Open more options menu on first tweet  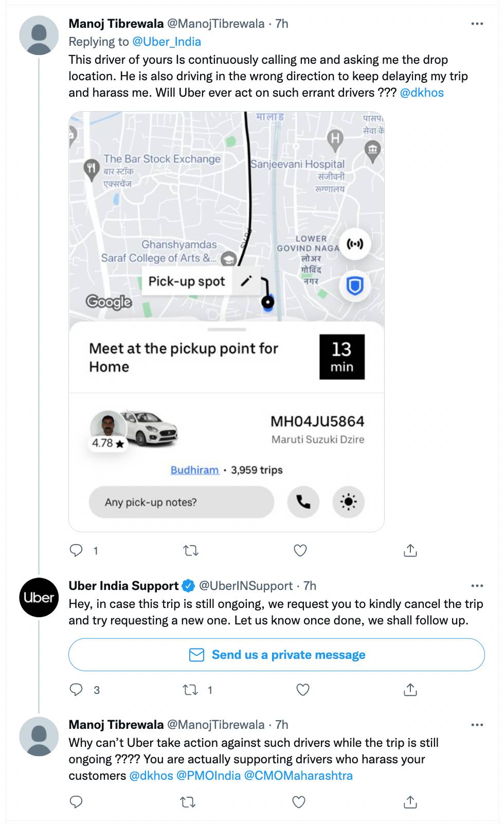click(x=477, y=24)
